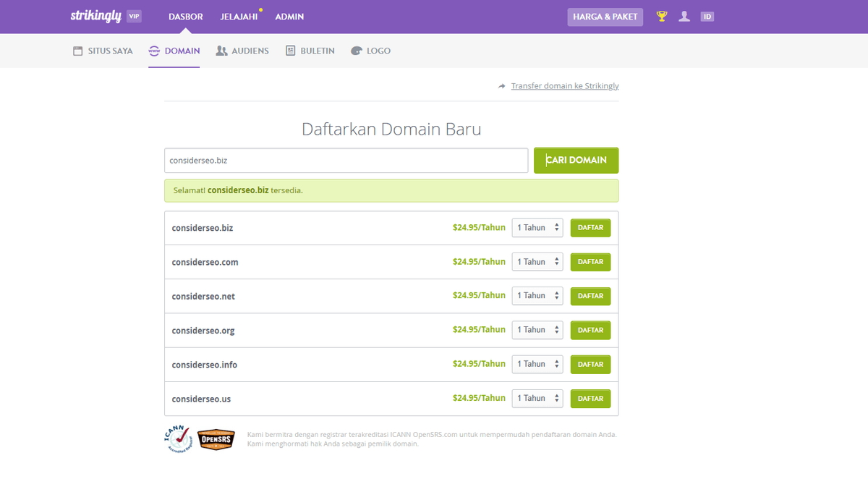The width and height of the screenshot is (868, 492).
Task: Click the considerseo.com domain name
Action: point(205,262)
